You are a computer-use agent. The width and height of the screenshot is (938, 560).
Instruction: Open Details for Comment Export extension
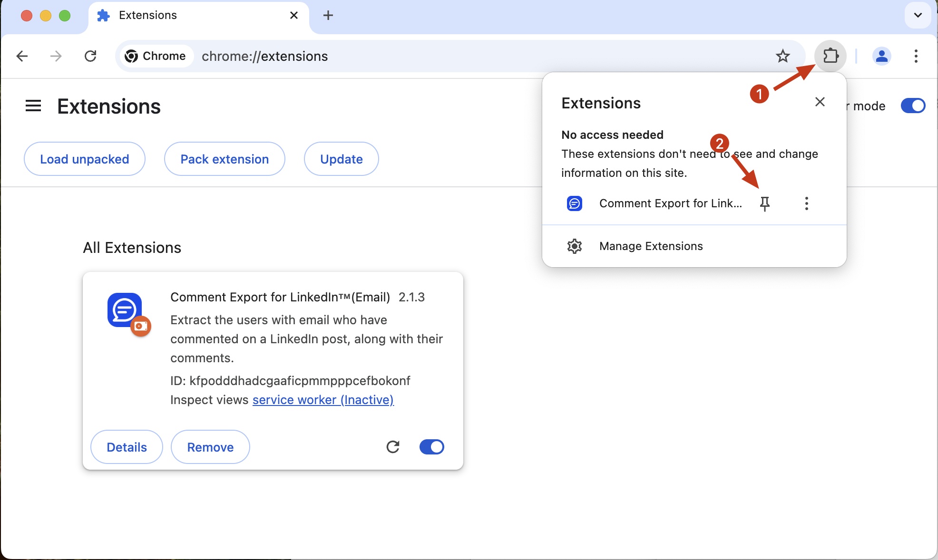pos(127,447)
